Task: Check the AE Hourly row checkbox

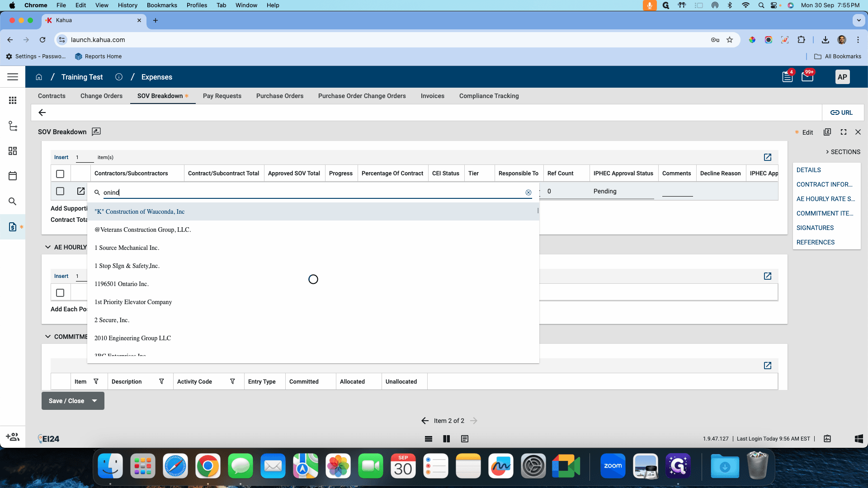Action: pyautogui.click(x=60, y=293)
